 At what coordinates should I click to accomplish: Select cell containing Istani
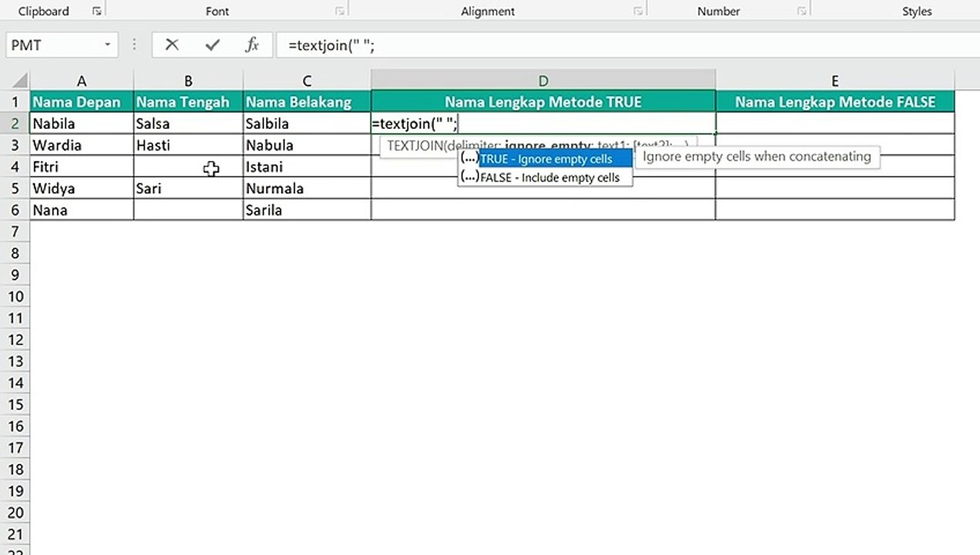point(307,166)
